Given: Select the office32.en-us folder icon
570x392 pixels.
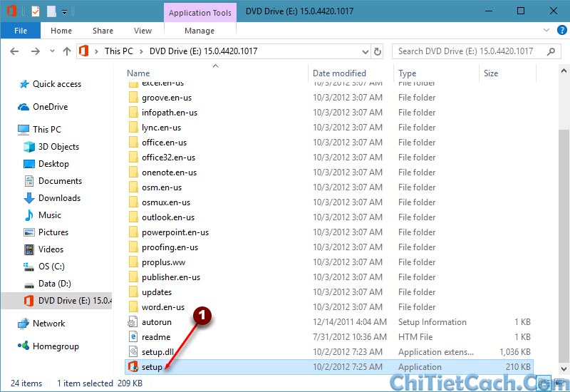Looking at the screenshot, I should pos(133,157).
